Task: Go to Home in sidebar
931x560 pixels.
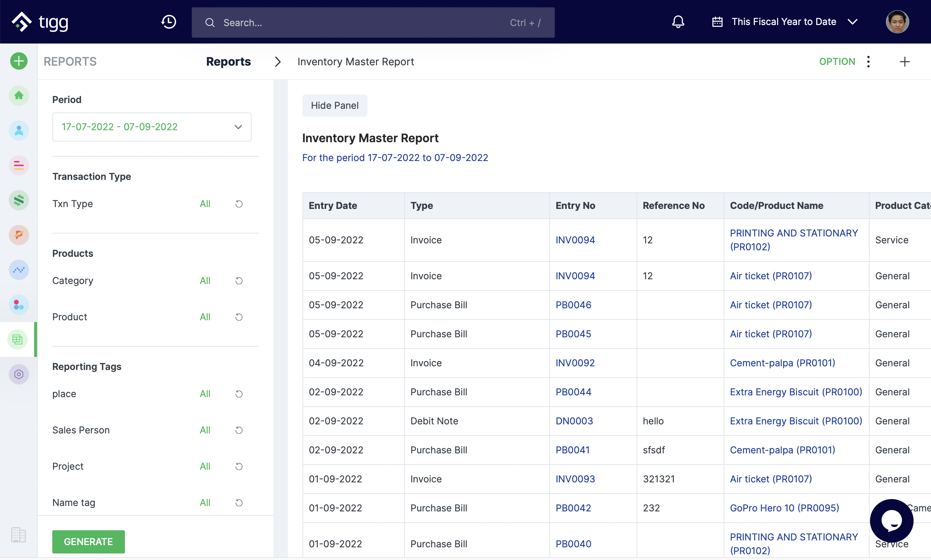Action: [x=19, y=95]
